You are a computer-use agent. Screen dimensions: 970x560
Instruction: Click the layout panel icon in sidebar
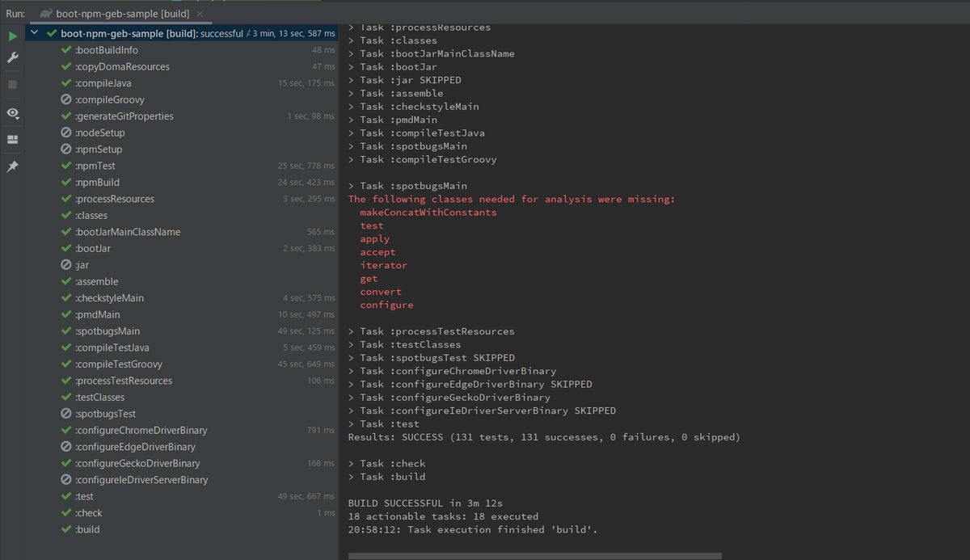[x=12, y=139]
